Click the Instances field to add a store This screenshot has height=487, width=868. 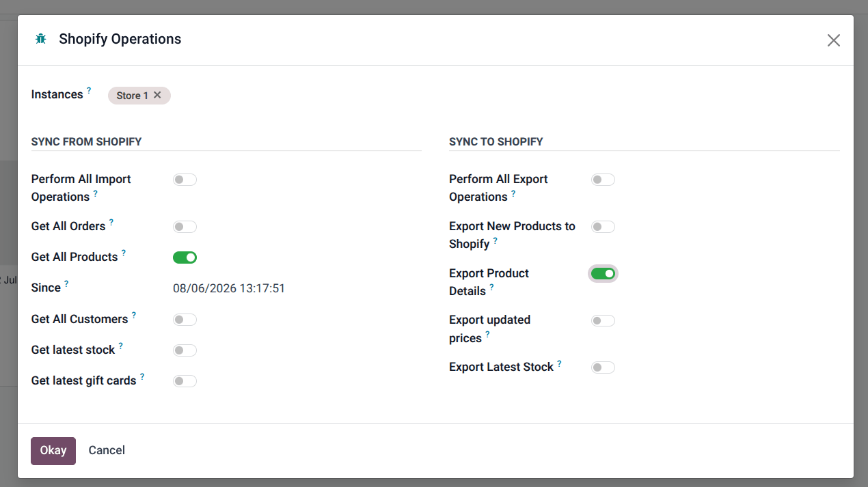click(x=294, y=95)
